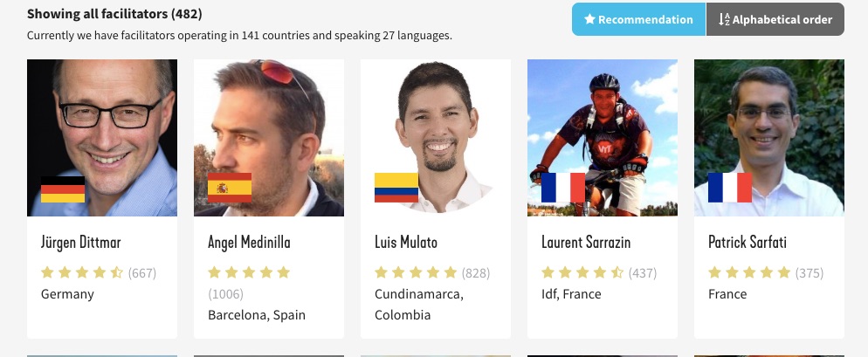Click Luis Mulato's portrait photo
868x357 pixels.
point(436,138)
